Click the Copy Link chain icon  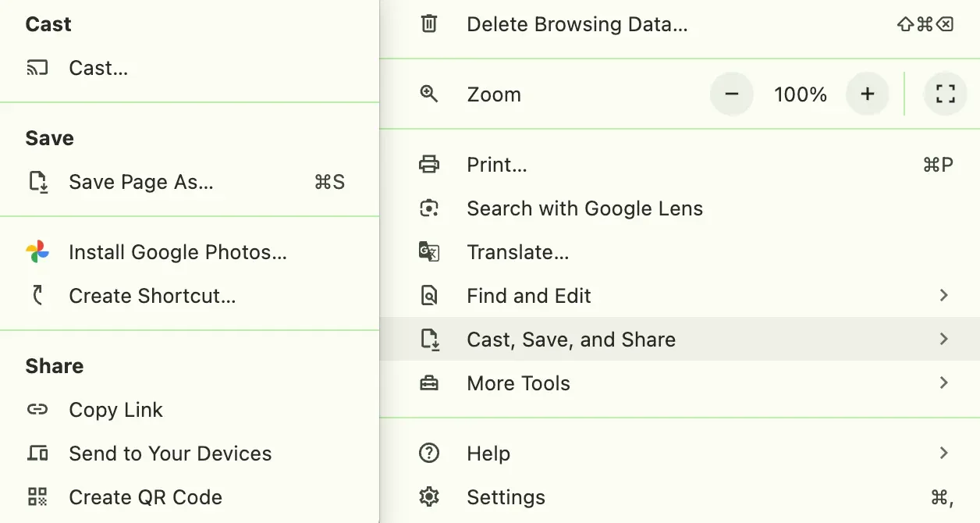[37, 410]
